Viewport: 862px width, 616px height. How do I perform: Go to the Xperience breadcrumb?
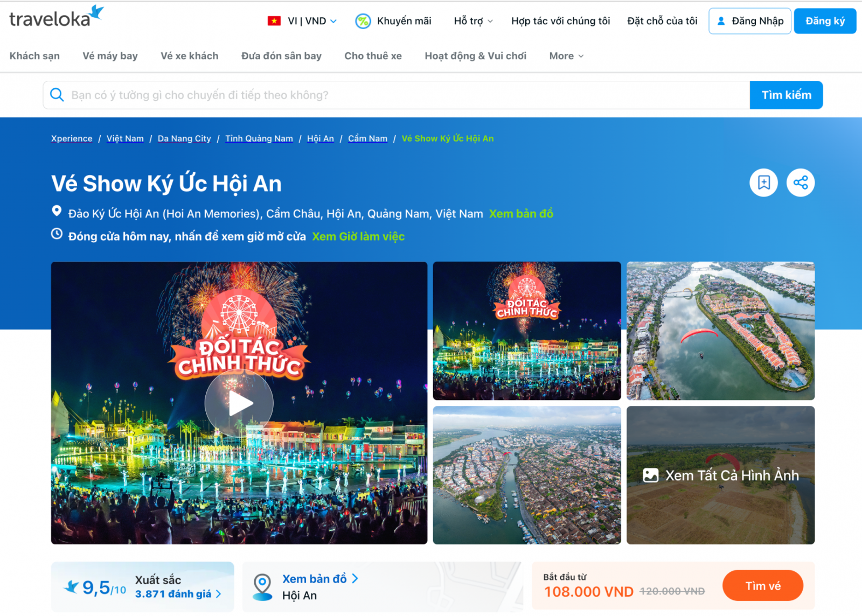(x=72, y=138)
